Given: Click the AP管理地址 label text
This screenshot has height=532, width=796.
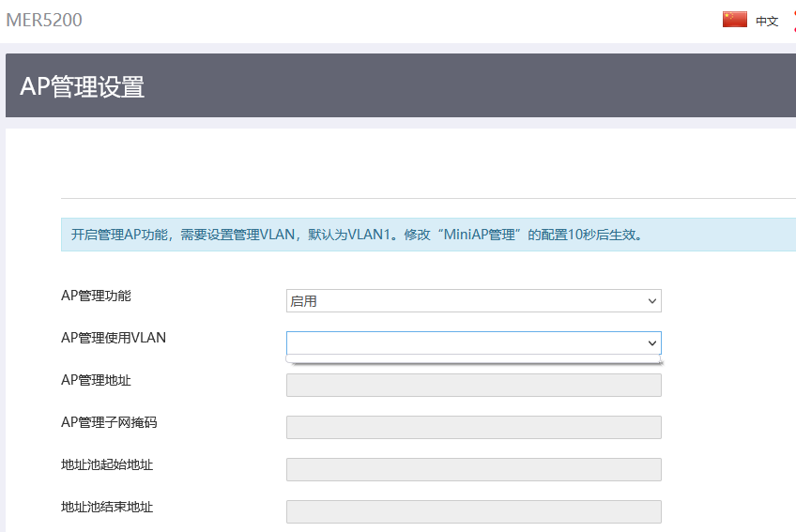Looking at the screenshot, I should [x=96, y=380].
